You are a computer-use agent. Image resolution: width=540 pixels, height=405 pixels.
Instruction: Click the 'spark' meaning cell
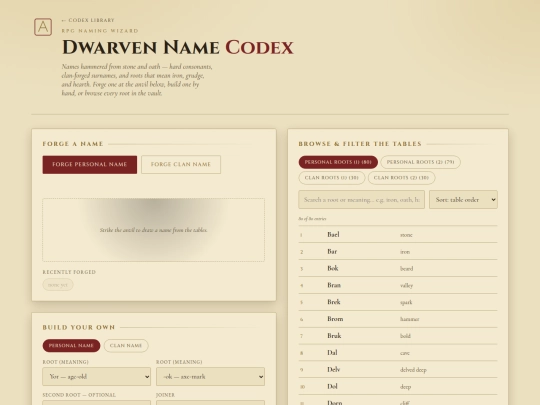tap(406, 302)
